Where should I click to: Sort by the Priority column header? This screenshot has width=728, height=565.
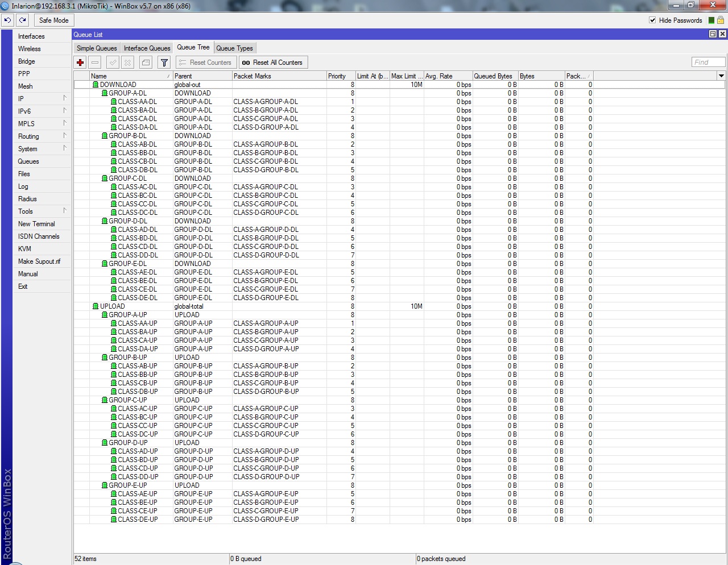341,76
